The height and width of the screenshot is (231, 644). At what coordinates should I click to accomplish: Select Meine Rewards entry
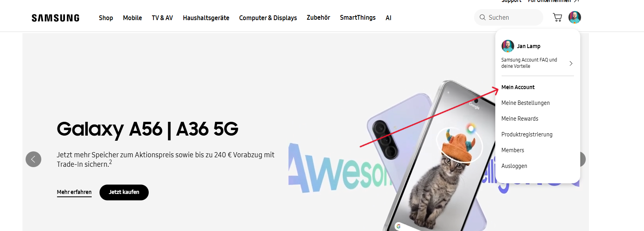pyautogui.click(x=520, y=119)
